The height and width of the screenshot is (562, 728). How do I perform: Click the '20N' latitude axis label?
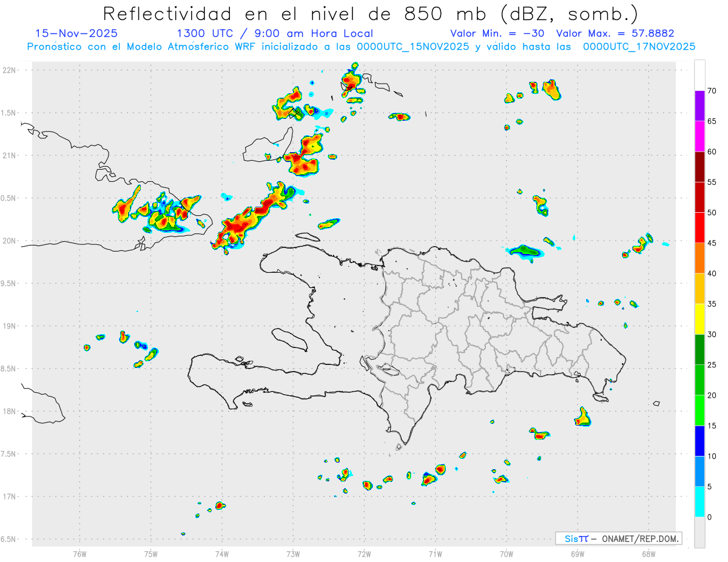[x=10, y=241]
